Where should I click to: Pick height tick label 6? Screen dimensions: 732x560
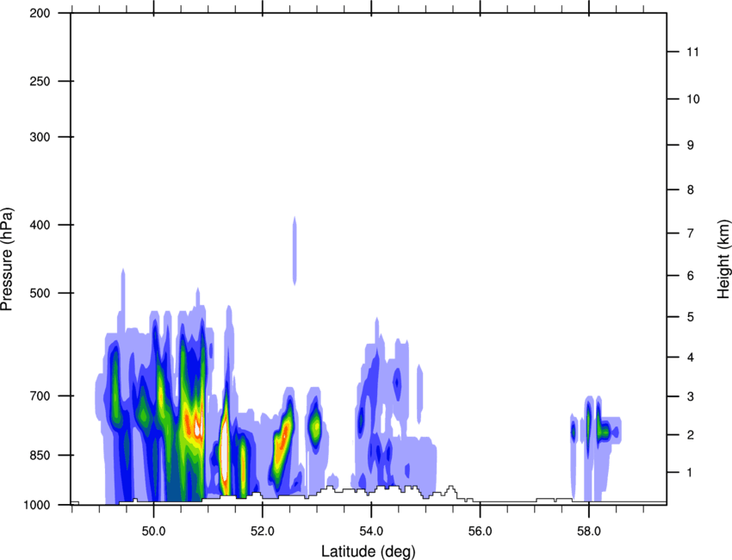pos(691,276)
